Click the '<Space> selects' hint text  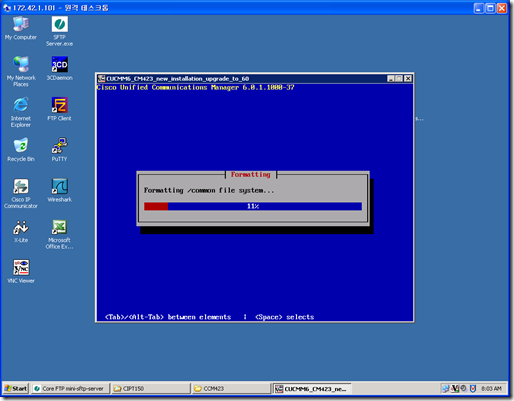tap(284, 317)
